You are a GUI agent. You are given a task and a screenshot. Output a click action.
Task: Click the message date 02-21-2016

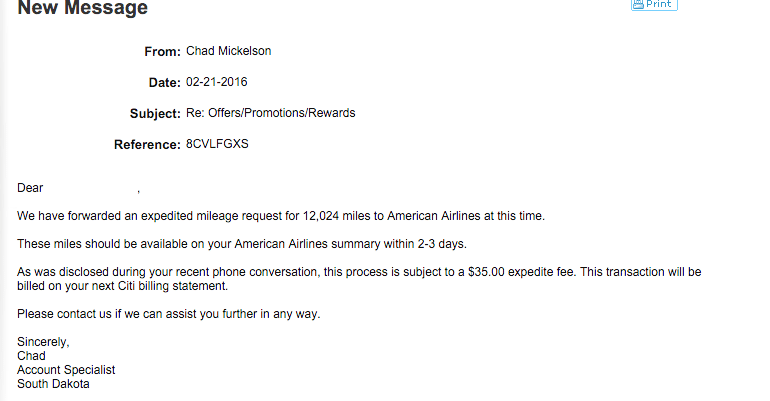tap(217, 82)
